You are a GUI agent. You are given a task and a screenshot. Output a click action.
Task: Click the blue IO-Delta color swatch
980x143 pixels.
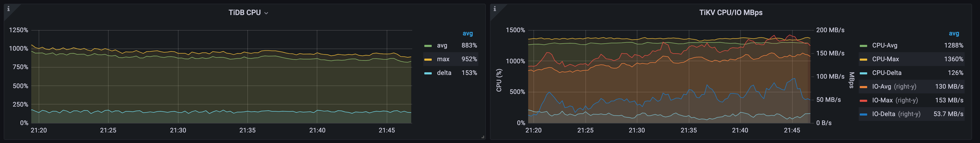tap(863, 114)
